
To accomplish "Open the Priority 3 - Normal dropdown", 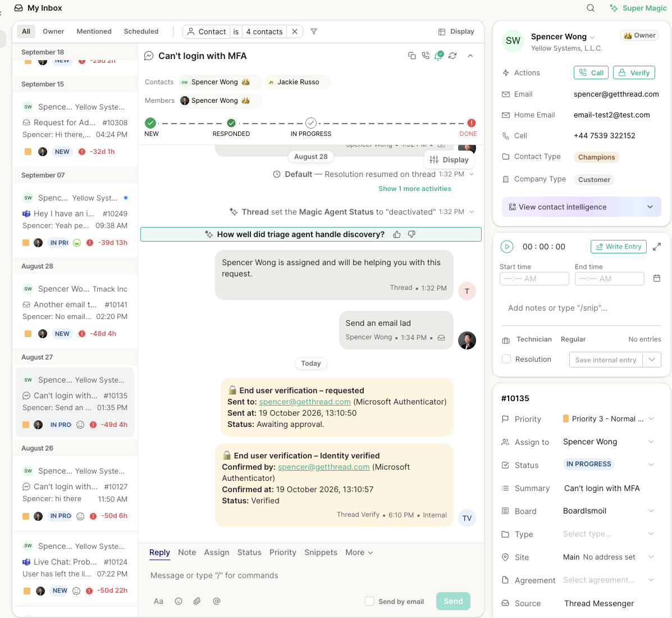I will pos(609,419).
